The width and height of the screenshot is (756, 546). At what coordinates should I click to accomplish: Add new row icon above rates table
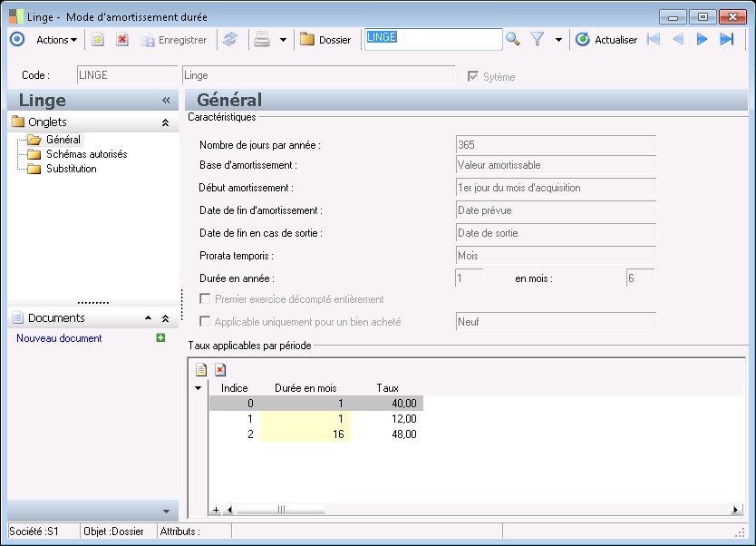point(201,369)
